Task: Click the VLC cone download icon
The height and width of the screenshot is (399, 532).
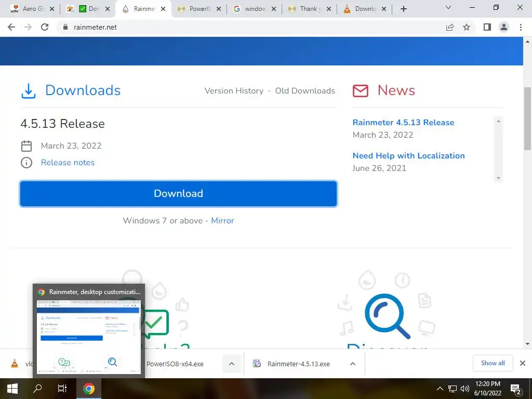Action: 15,363
